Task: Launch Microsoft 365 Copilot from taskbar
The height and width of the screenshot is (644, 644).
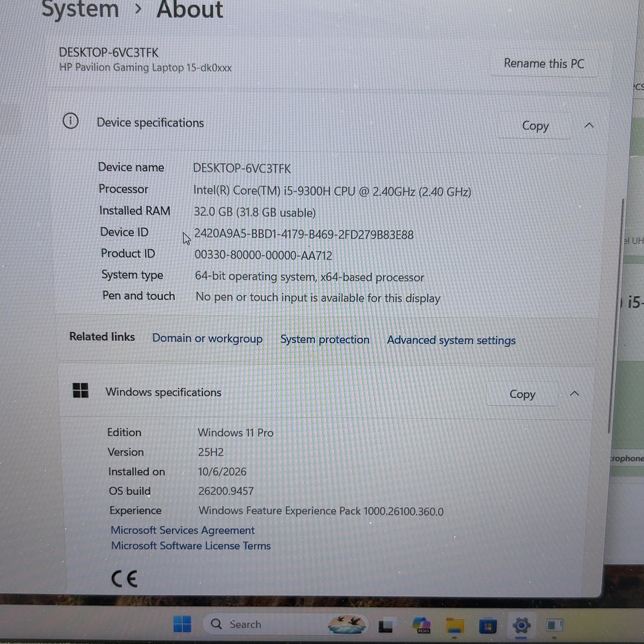Action: pos(421,625)
